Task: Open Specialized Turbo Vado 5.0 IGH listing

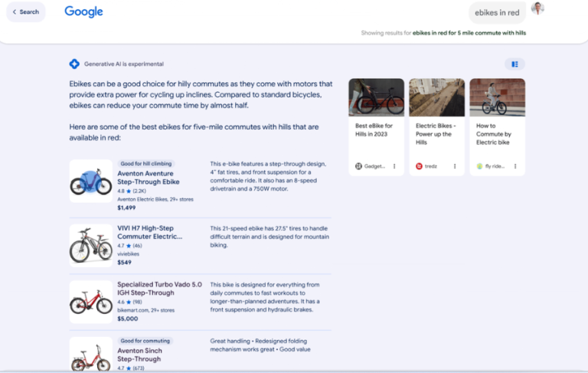Action: point(159,289)
